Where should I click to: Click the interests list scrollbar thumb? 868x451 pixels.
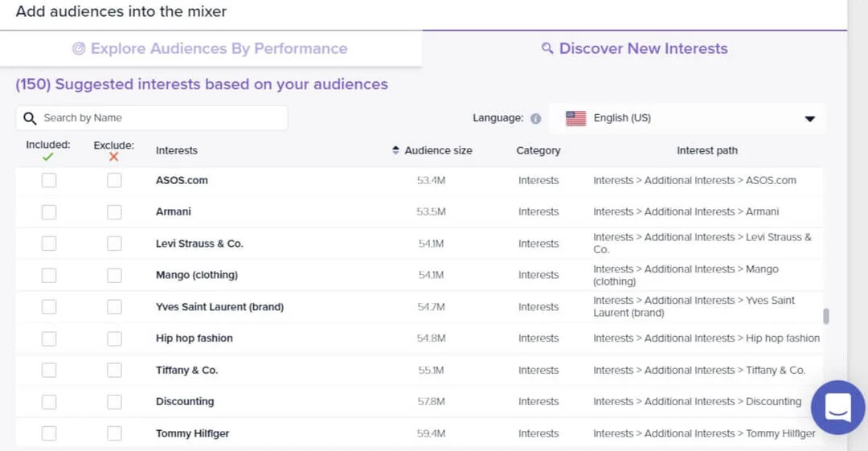826,317
